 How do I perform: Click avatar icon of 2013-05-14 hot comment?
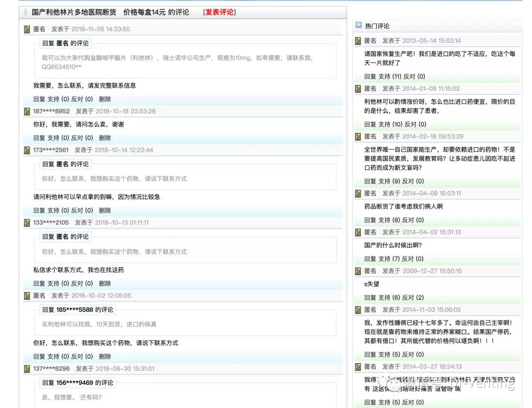coord(358,41)
